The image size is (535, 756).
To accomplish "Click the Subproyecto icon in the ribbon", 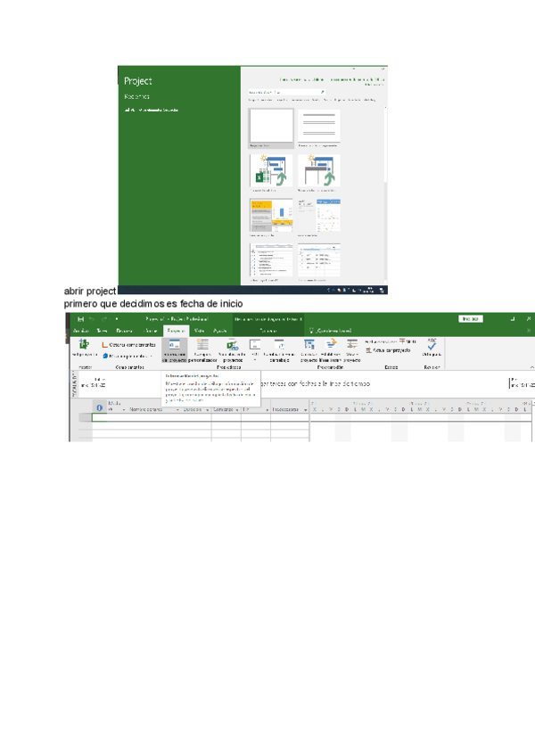I will tap(84, 349).
